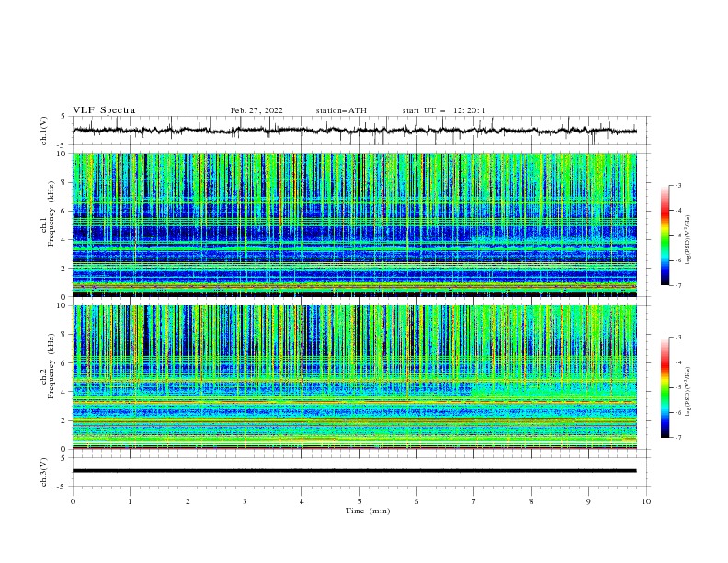
Task: Click the ch.1 spectrogram panel
Action: pos(354,224)
